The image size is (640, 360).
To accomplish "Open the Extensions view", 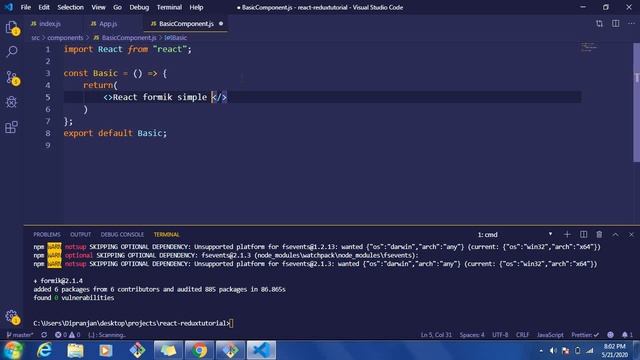I will pos(12,127).
